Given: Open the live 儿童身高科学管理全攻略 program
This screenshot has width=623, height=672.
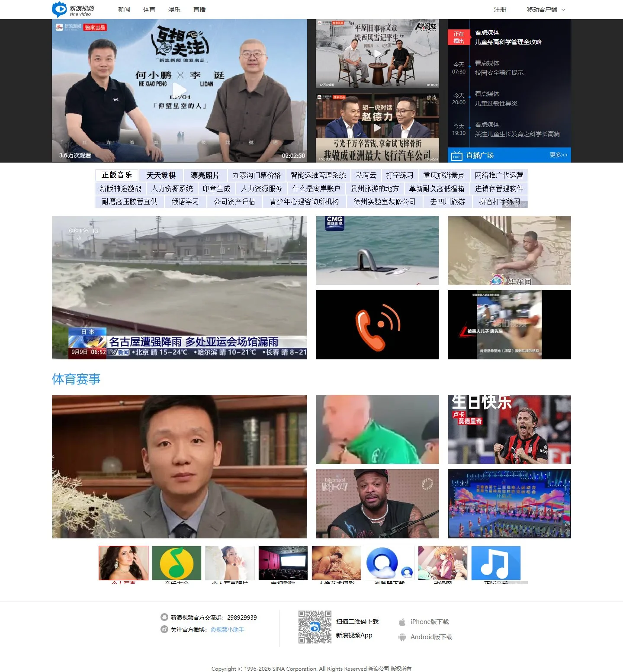Looking at the screenshot, I should 508,42.
